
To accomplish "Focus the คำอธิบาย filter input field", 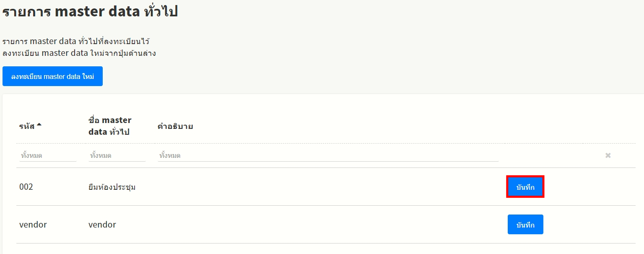I will (x=328, y=156).
